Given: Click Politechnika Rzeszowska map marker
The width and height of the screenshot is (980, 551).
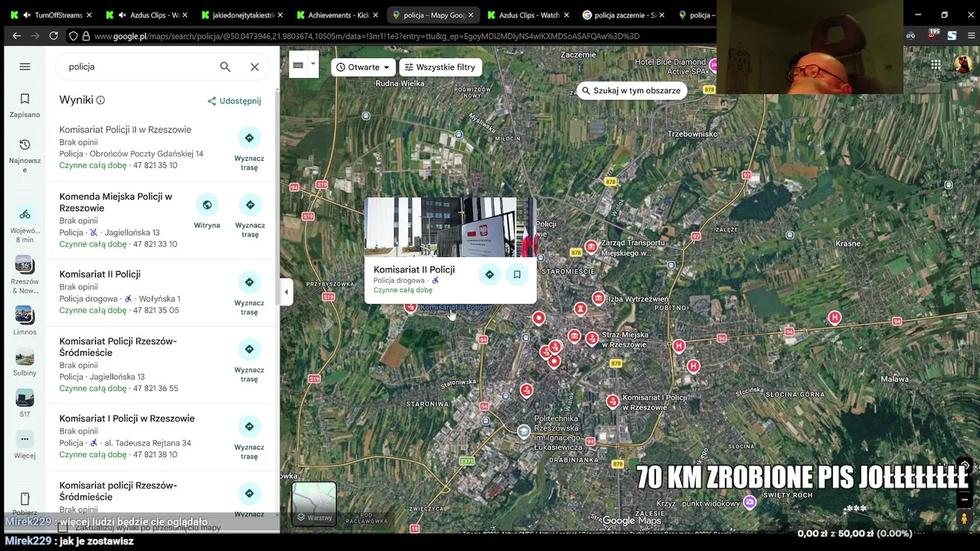Looking at the screenshot, I should pos(524,432).
